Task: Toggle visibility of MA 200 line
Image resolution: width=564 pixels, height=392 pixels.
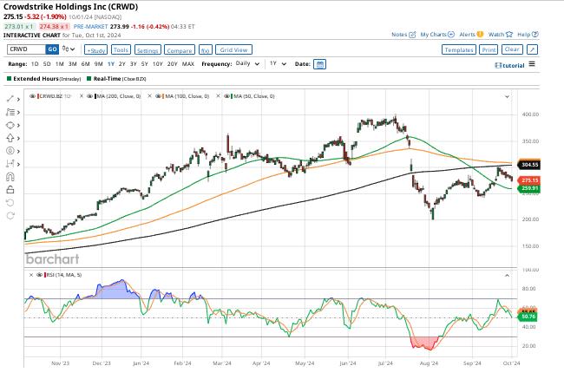Action: click(90, 96)
